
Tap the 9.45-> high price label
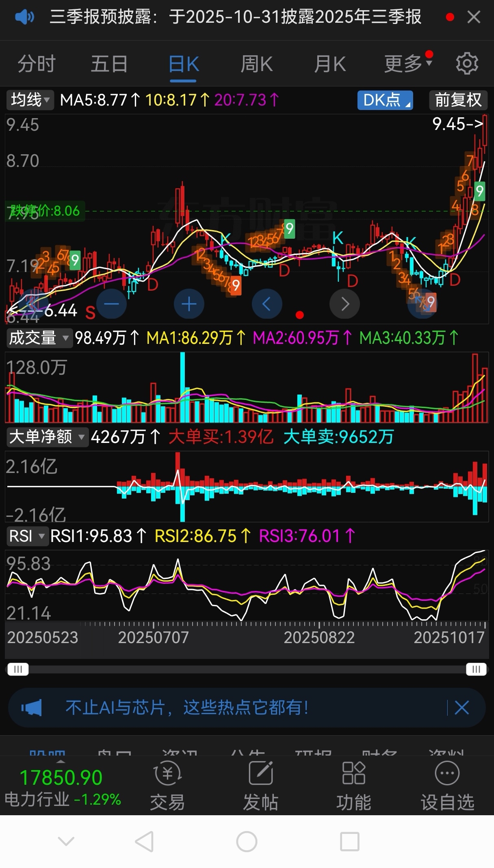point(458,124)
